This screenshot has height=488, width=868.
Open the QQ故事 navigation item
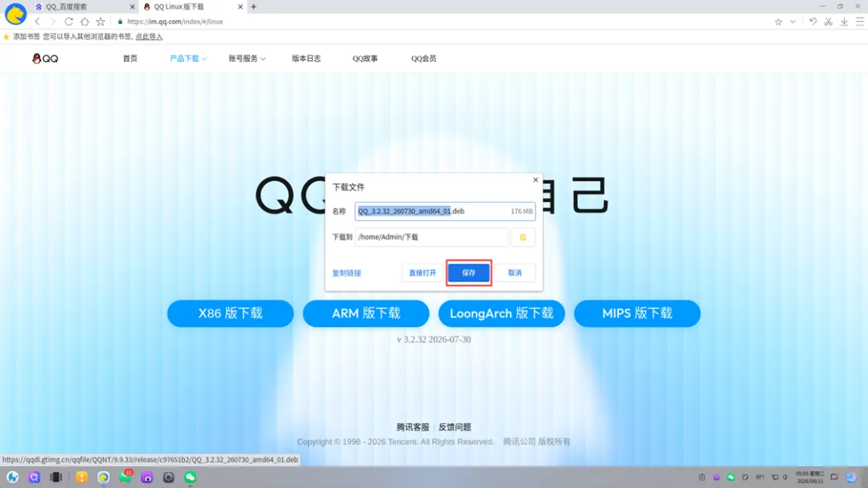click(365, 58)
